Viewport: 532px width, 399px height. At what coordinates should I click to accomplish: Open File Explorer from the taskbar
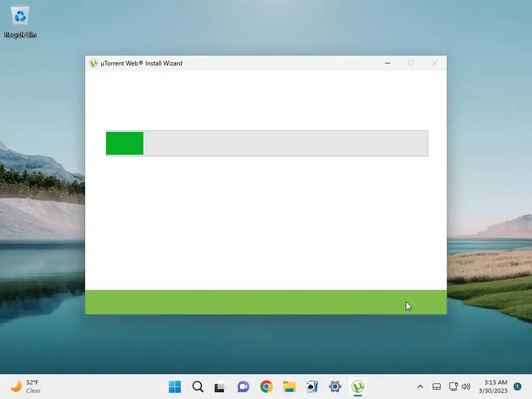[289, 387]
